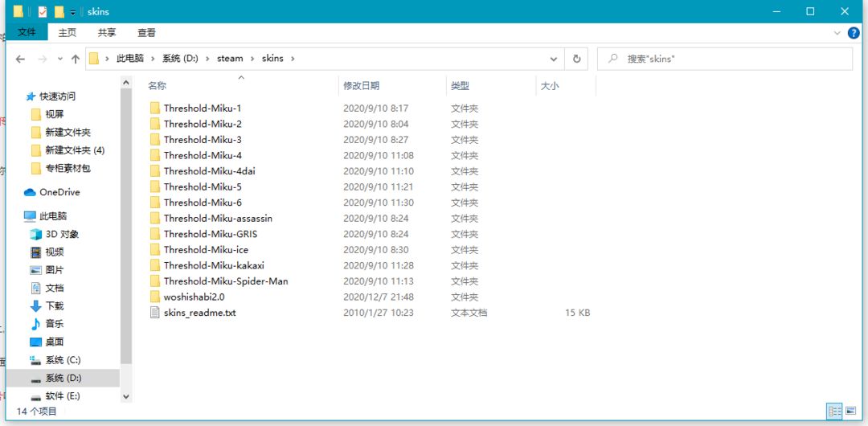Switch to the 查看 ribbon tab
The width and height of the screenshot is (868, 426).
[147, 33]
